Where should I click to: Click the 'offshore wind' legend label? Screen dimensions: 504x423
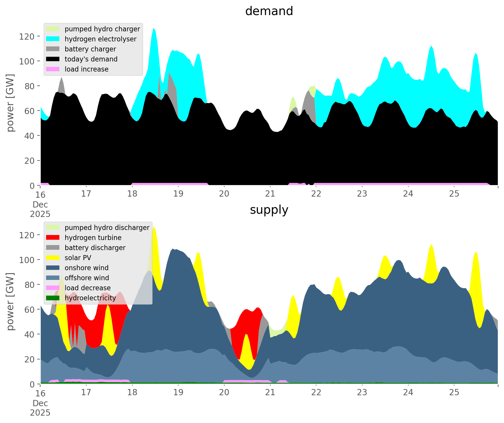tap(87, 278)
